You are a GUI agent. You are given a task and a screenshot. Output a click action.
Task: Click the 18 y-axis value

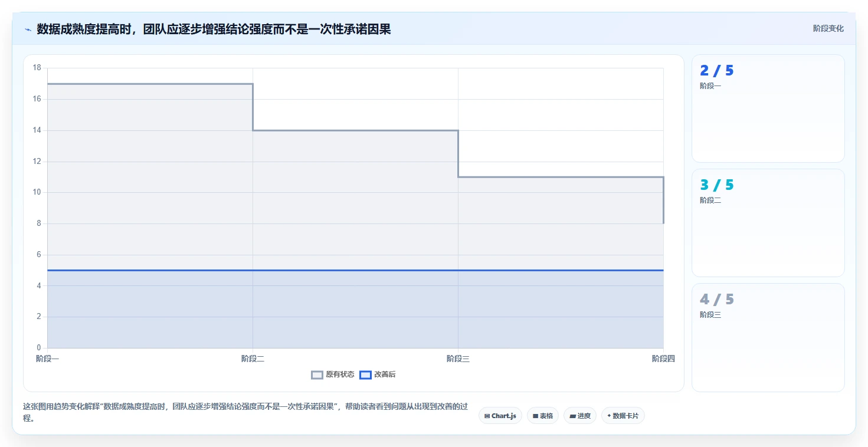tap(37, 68)
